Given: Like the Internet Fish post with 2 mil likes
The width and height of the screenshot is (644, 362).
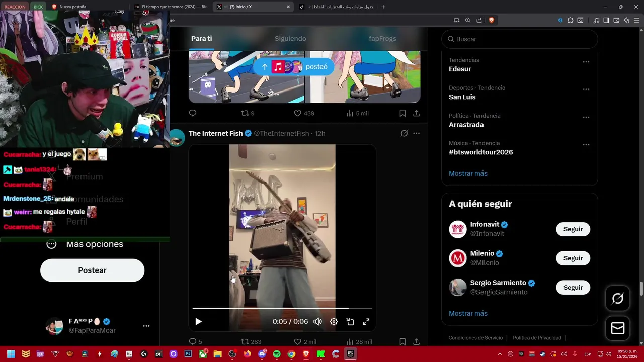Looking at the screenshot, I should 305,342.
